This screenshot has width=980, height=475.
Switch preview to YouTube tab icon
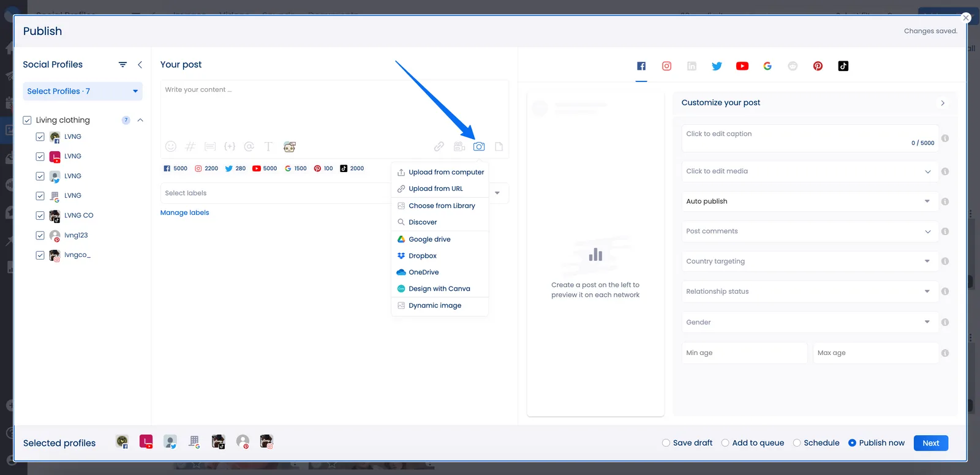coord(742,66)
